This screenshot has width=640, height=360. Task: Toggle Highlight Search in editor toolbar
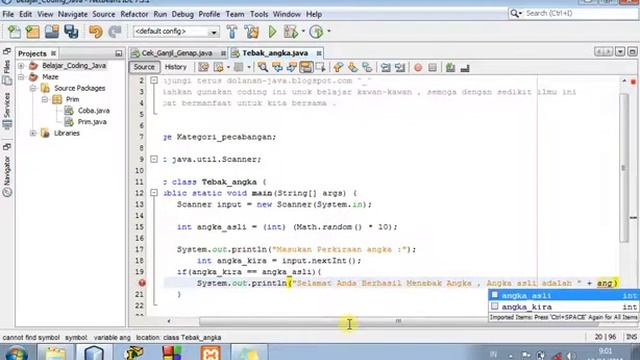306,67
